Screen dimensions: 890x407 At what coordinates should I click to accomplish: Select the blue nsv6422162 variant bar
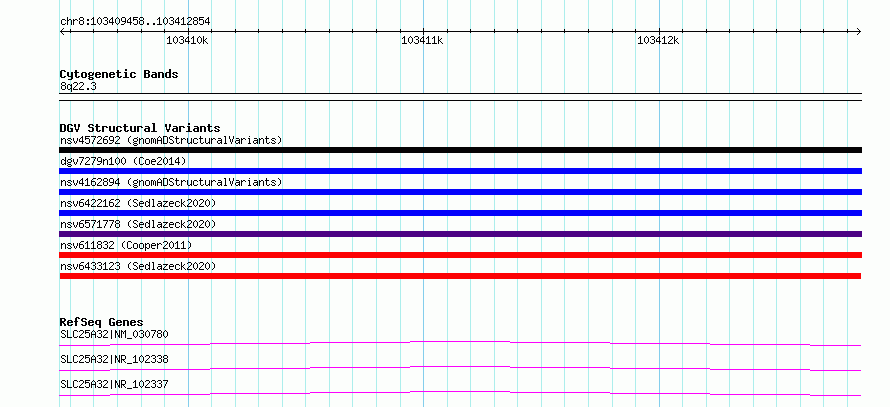(x=460, y=213)
